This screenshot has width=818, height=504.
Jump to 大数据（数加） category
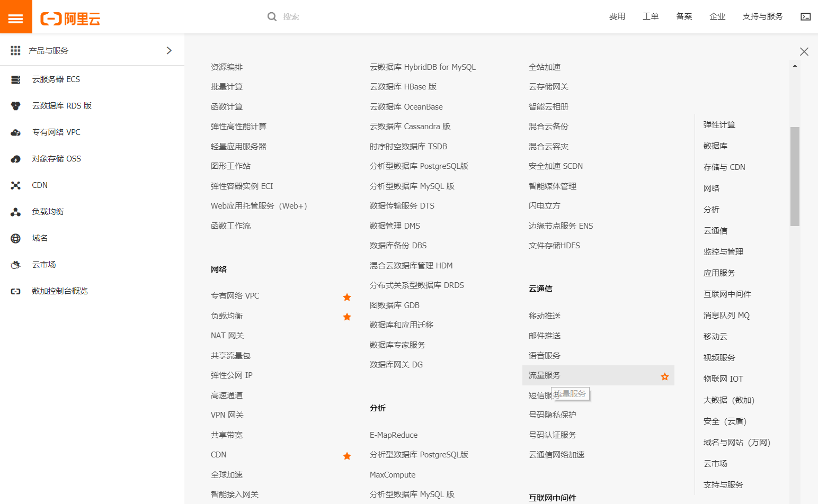click(x=729, y=400)
